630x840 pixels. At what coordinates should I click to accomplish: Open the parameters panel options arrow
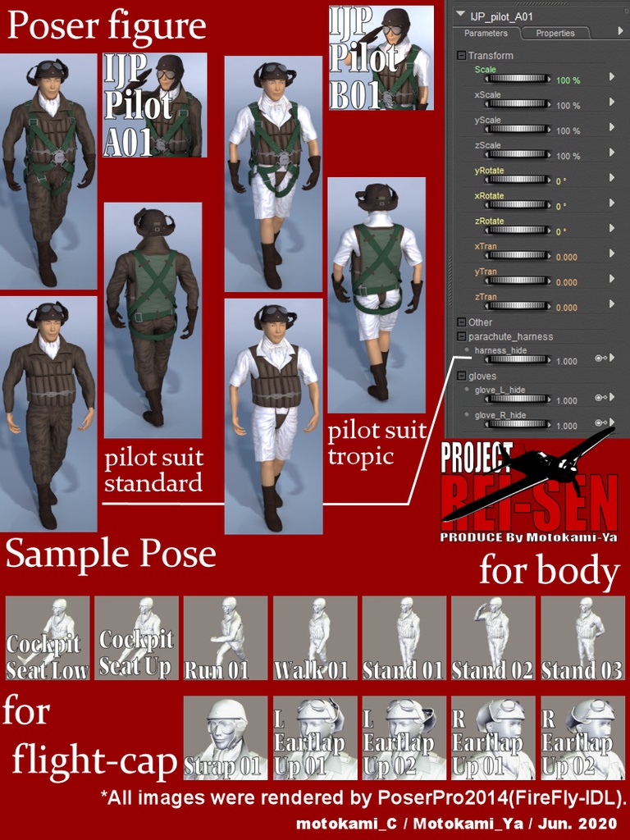(x=620, y=32)
